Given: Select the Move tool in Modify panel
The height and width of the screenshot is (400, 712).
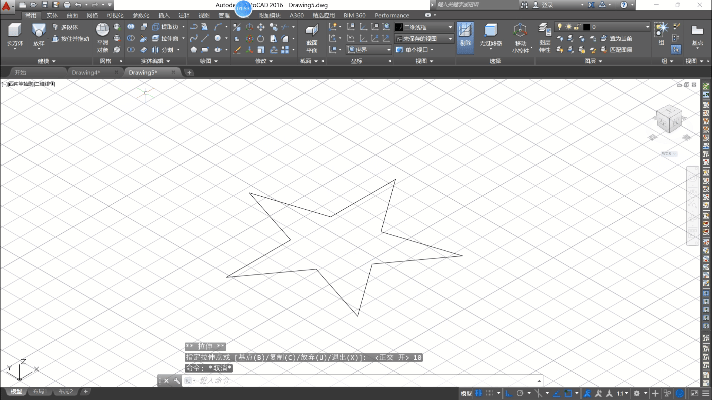Looking at the screenshot, I should tap(261, 27).
